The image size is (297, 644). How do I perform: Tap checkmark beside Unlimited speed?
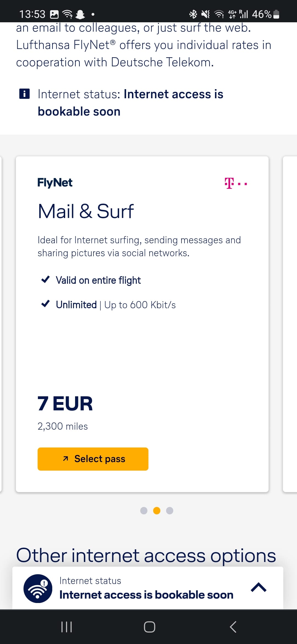[x=45, y=304]
